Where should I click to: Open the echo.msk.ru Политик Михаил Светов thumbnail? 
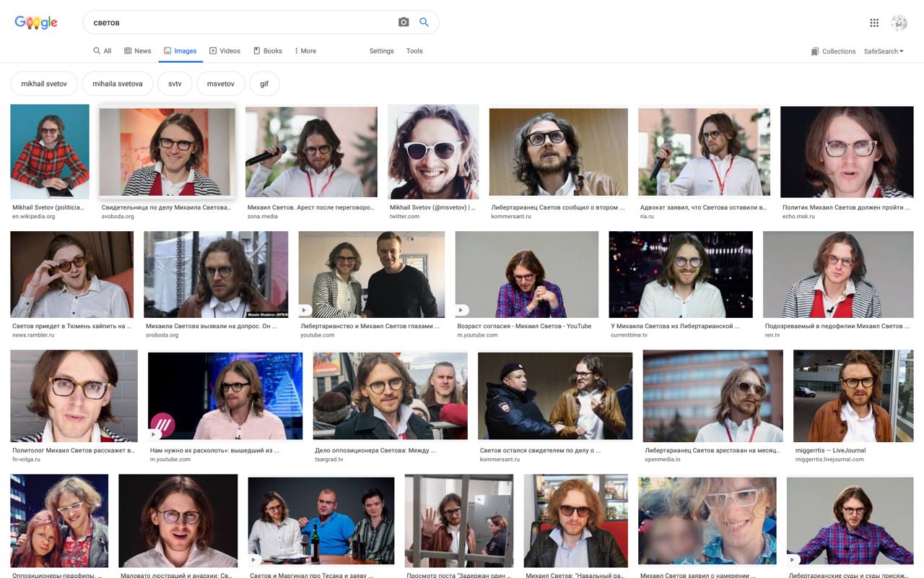[847, 152]
